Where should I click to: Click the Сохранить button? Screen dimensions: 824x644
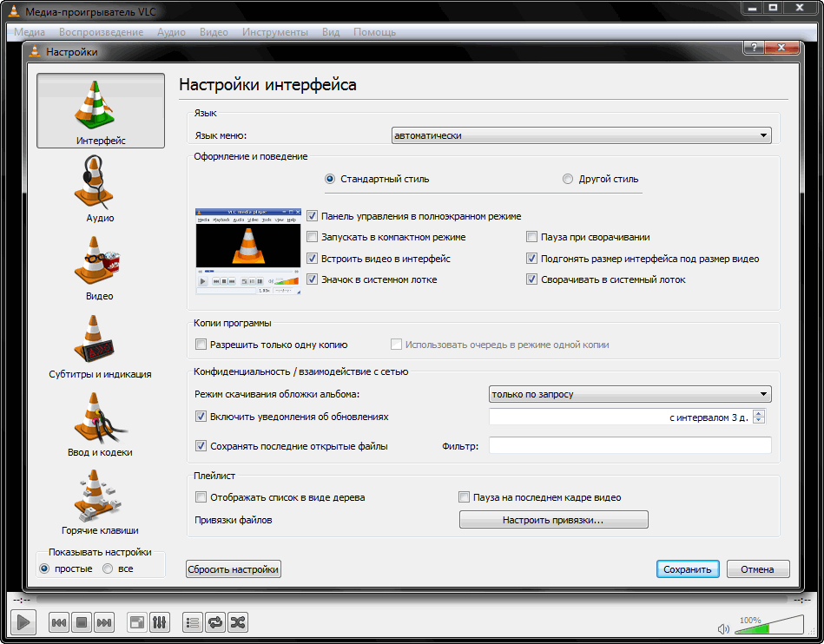click(687, 569)
